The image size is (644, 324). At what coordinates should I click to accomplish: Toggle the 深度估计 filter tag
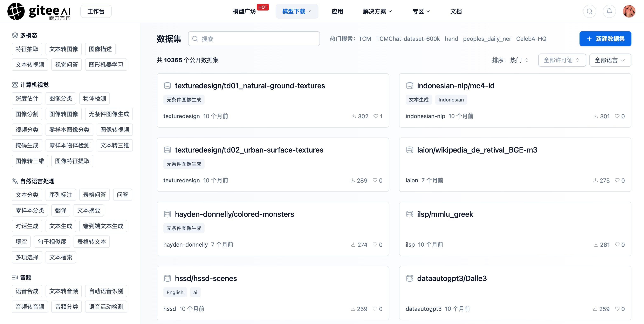[x=27, y=98]
